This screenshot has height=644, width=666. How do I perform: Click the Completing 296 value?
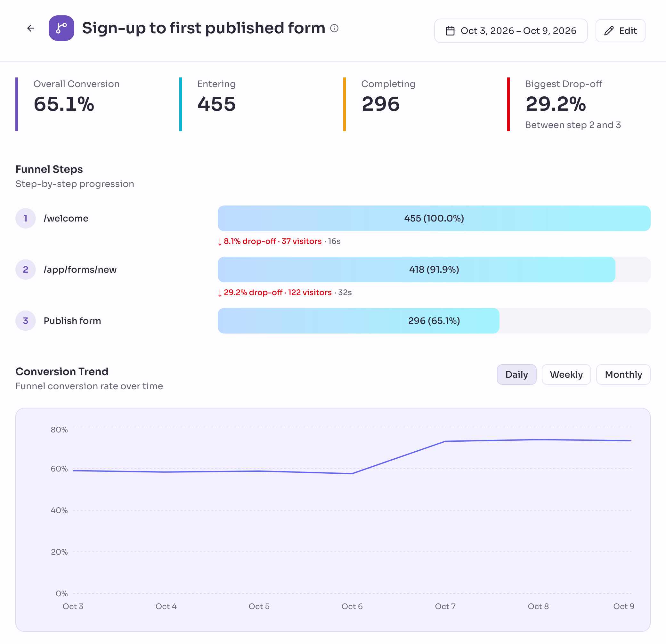click(381, 104)
